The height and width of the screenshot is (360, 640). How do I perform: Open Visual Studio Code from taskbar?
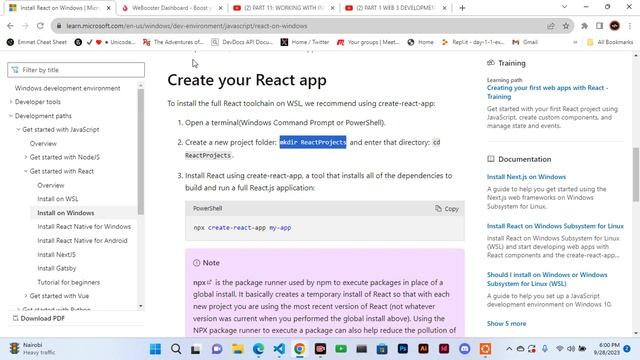(279, 349)
